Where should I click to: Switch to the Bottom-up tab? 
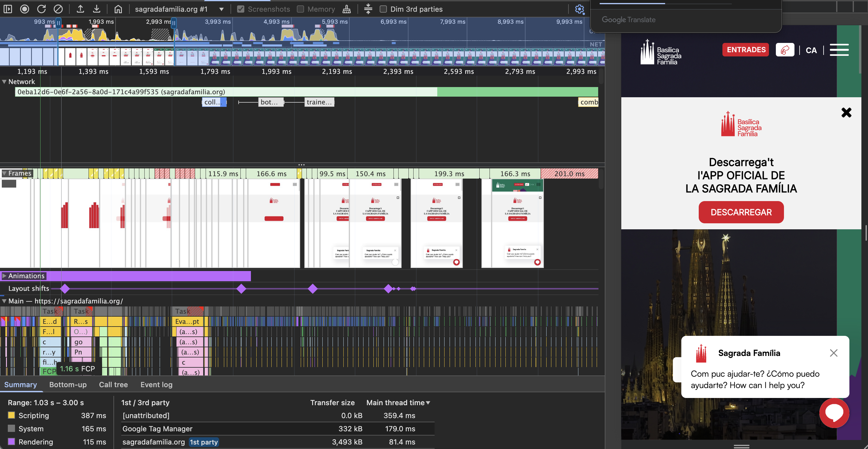pyautogui.click(x=68, y=384)
